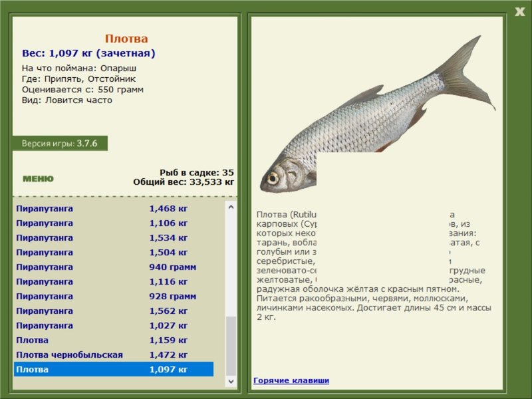The height and width of the screenshot is (399, 532).
Task: Click the Версия игры: 3.7.6 label
Action: pos(60,143)
